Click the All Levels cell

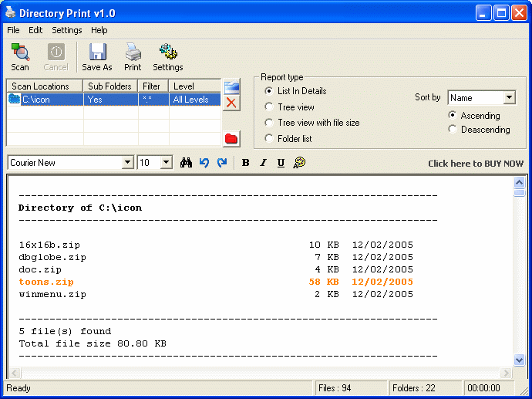(195, 99)
